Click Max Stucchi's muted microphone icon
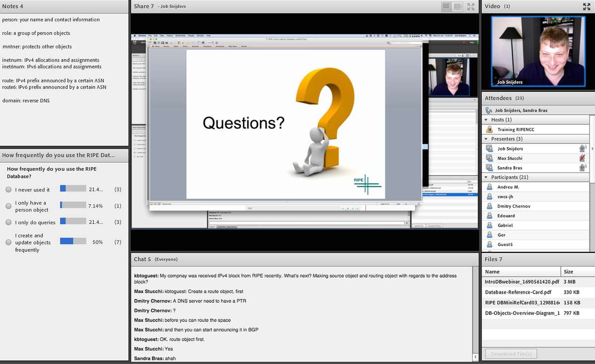Image resolution: width=595 pixels, height=364 pixels. pyautogui.click(x=583, y=158)
